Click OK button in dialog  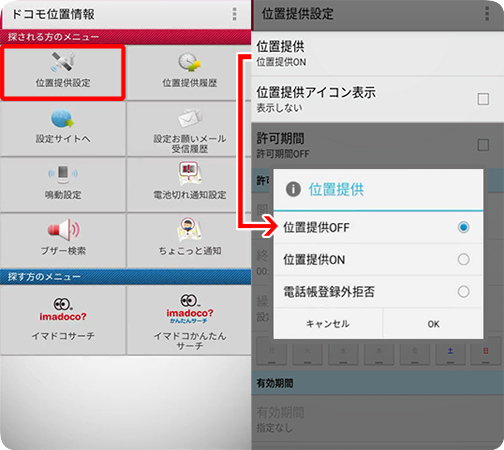click(x=433, y=324)
